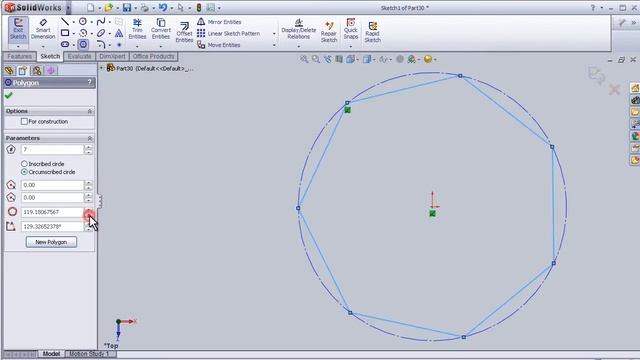Choose the Point sketch tool
The height and width of the screenshot is (360, 640).
(119, 44)
